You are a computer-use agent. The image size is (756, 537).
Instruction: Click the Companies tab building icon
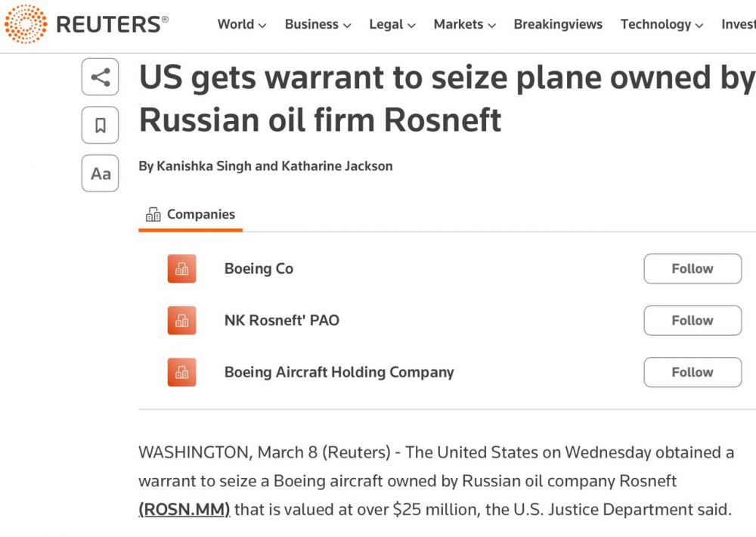(x=153, y=215)
